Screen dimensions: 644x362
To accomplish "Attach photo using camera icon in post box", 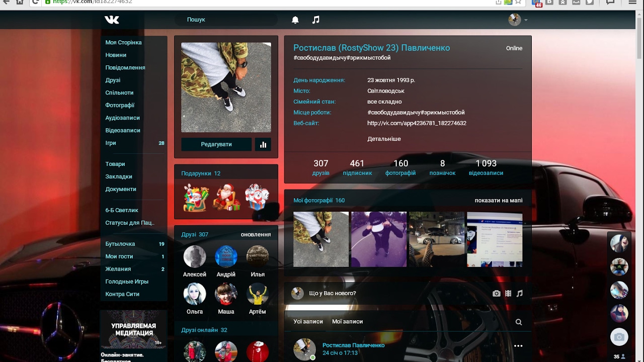I will click(497, 293).
